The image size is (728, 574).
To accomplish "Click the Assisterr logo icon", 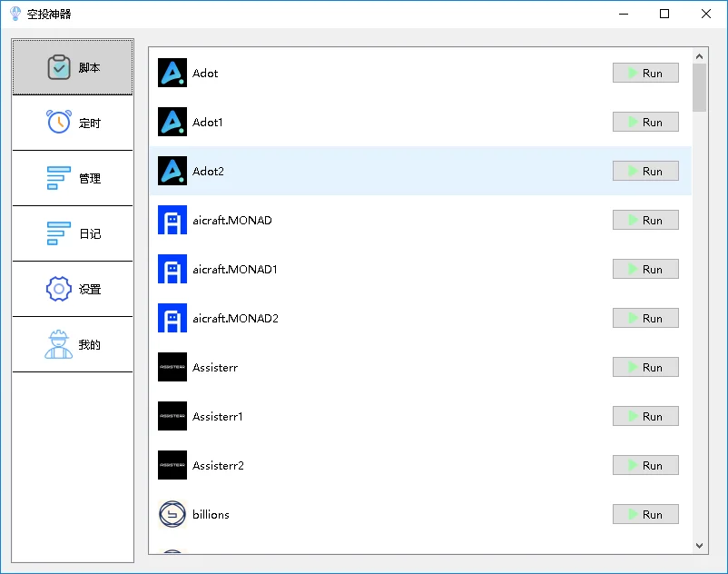I will 172,367.
